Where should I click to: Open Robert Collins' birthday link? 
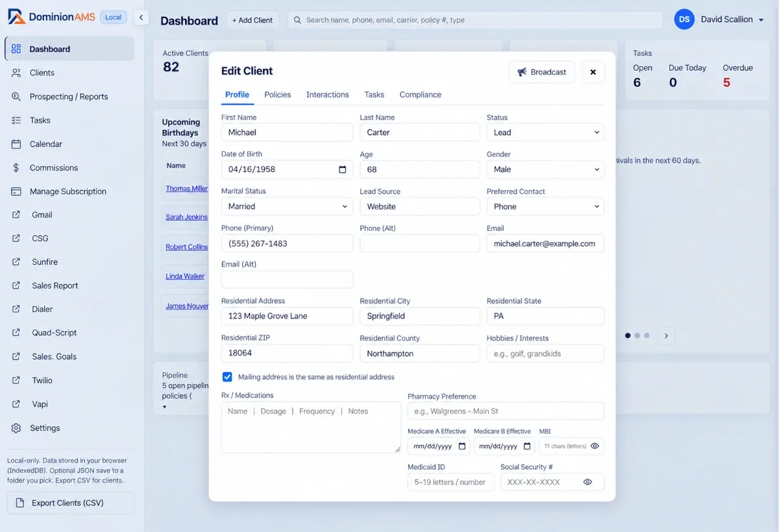tap(186, 247)
